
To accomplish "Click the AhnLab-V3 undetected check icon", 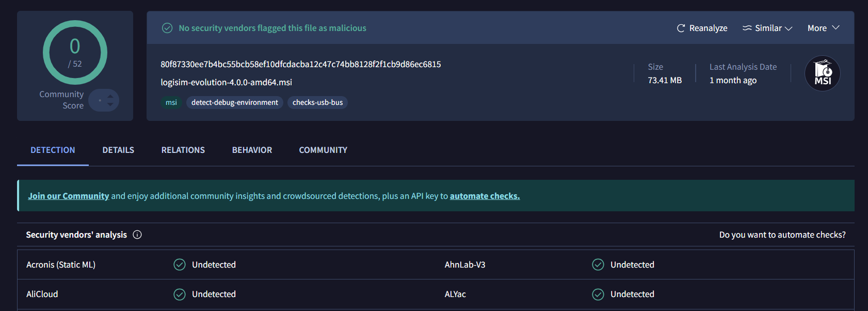I will point(598,265).
